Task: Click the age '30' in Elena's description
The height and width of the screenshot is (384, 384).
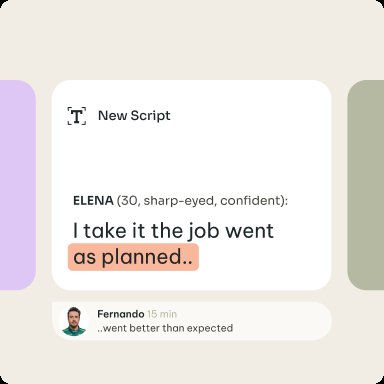Action: 128,201
